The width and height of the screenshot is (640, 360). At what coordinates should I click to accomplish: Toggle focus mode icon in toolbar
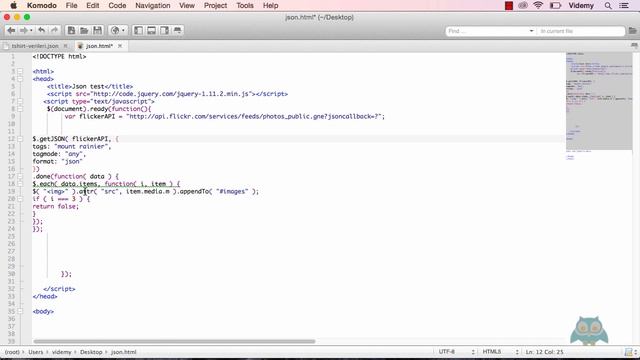point(178,31)
